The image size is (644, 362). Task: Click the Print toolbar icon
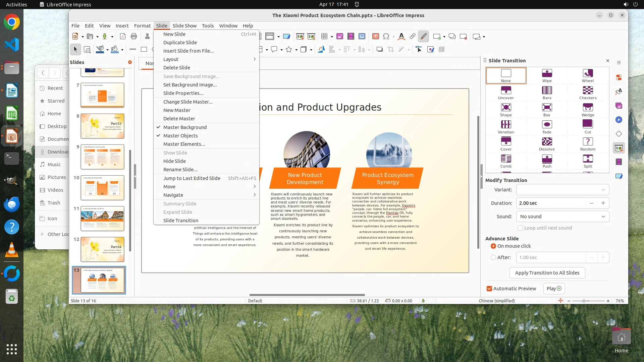134,37
